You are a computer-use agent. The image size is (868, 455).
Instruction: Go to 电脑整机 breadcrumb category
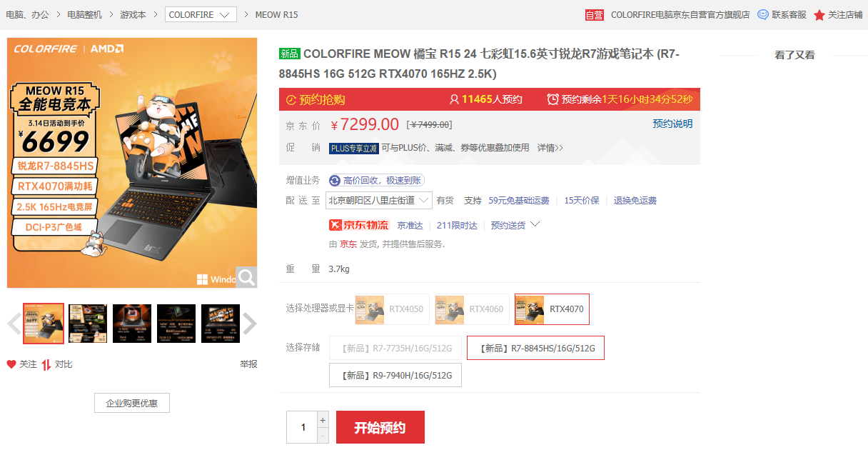[x=84, y=14]
